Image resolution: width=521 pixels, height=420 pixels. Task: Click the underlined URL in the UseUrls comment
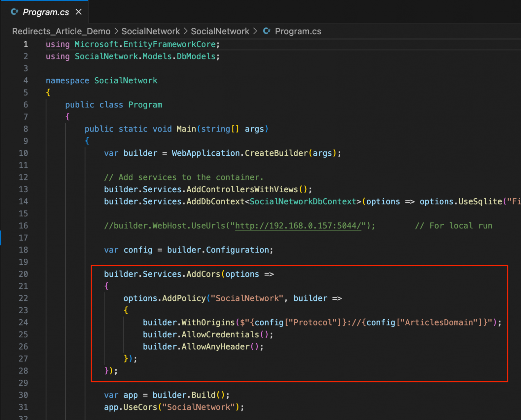(x=298, y=225)
